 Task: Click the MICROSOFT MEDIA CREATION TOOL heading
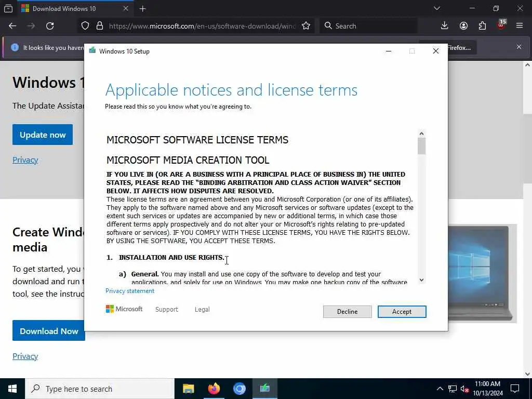(x=188, y=160)
